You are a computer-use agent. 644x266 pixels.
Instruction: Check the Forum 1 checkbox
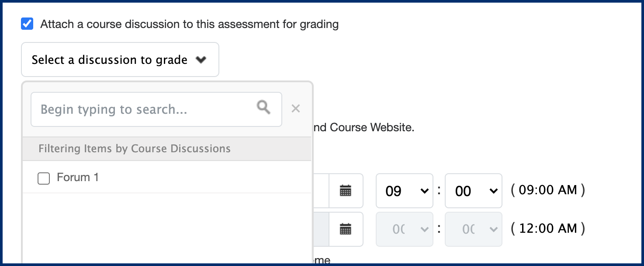[x=44, y=178]
